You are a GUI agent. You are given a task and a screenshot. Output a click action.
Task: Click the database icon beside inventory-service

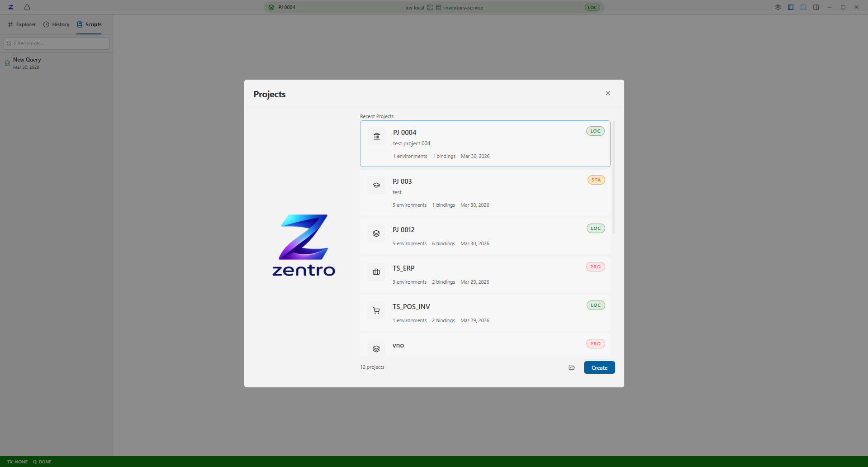pos(438,7)
